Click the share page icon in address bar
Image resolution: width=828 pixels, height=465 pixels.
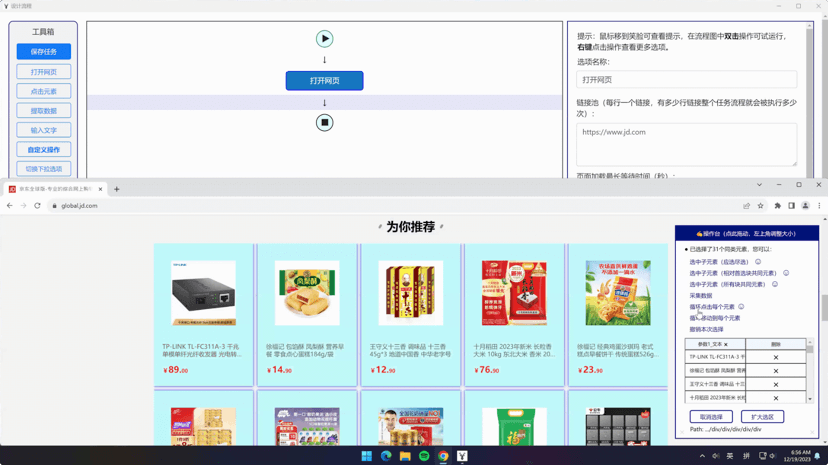point(746,206)
